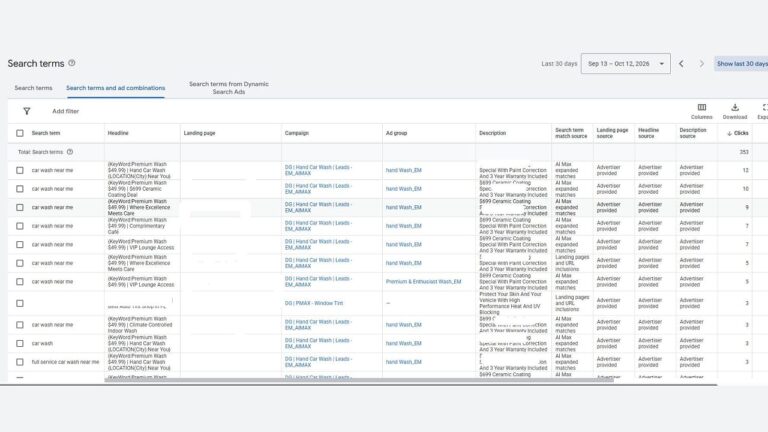Open help icon beside Search terms title
This screenshot has width=768, height=432.
coord(72,63)
